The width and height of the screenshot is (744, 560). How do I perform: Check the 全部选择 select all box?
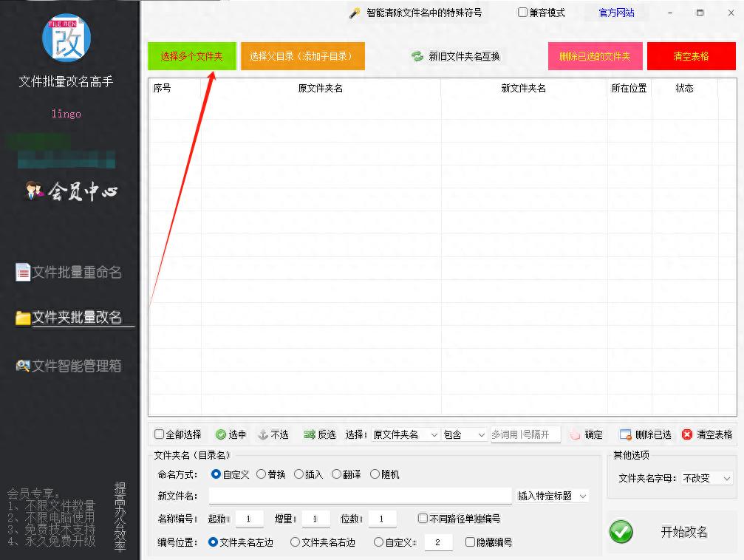click(x=159, y=434)
